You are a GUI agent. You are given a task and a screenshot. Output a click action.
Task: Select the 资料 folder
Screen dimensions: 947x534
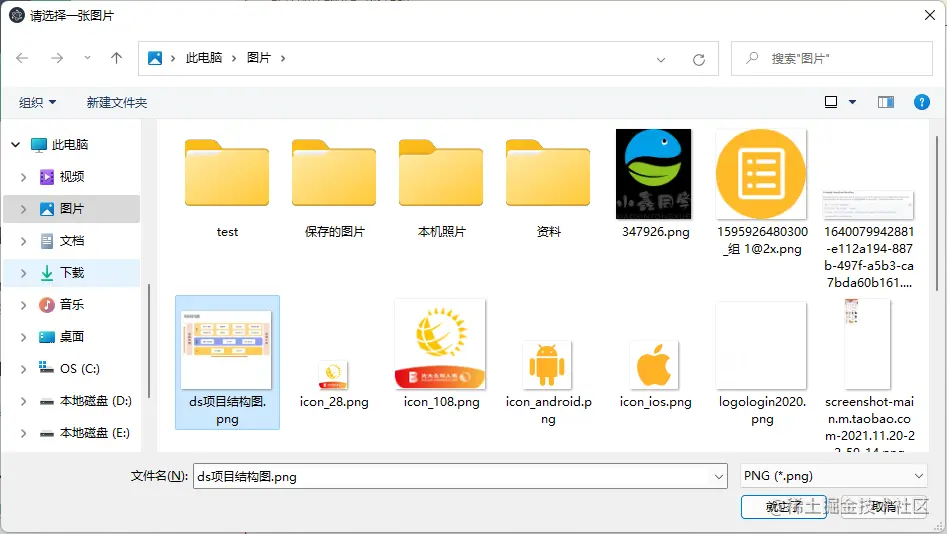pos(548,186)
